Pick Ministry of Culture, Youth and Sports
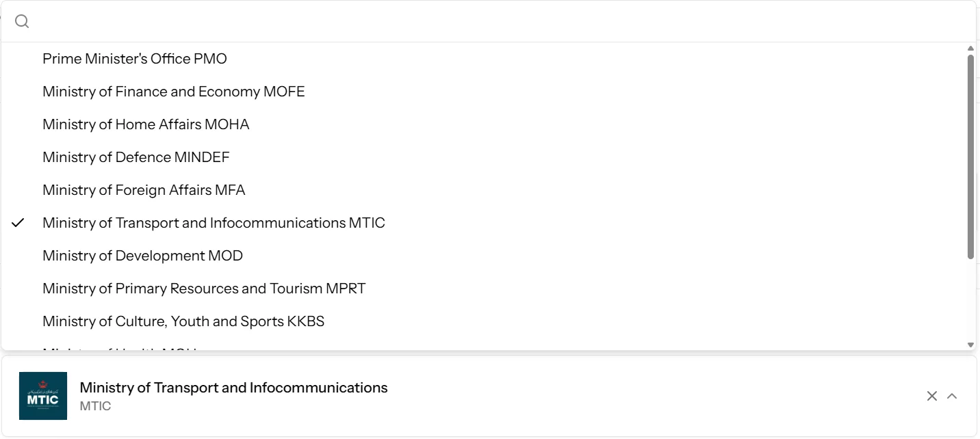 (183, 321)
